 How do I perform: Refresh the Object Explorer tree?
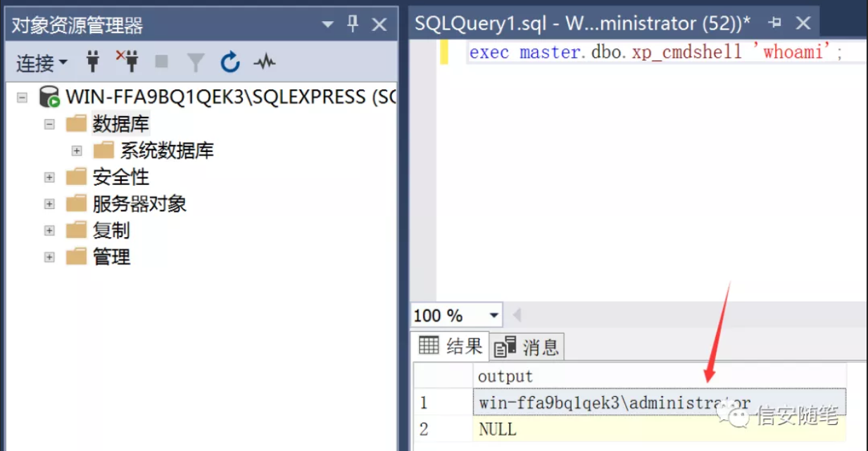(x=230, y=63)
